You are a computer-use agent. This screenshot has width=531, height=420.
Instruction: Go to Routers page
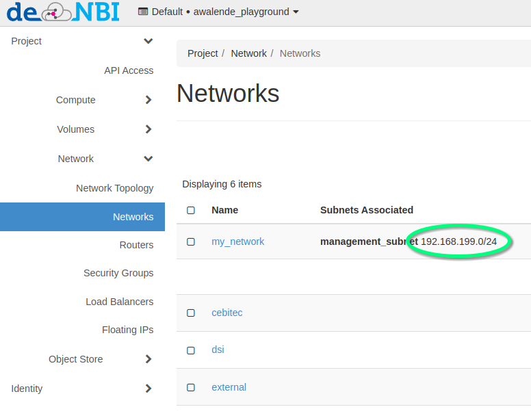coord(136,245)
